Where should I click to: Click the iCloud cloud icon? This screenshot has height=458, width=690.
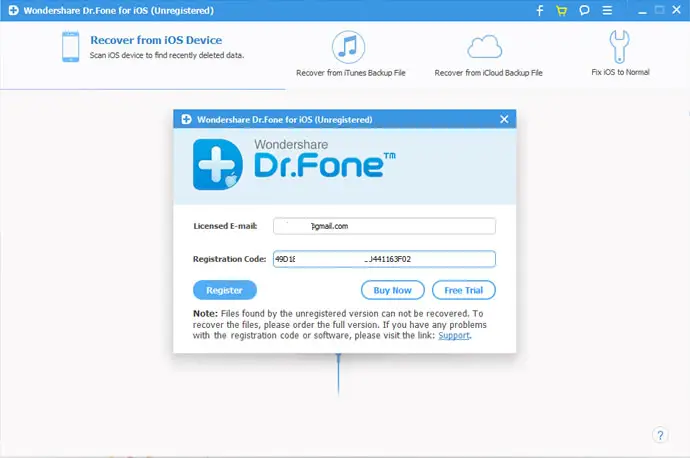484,47
